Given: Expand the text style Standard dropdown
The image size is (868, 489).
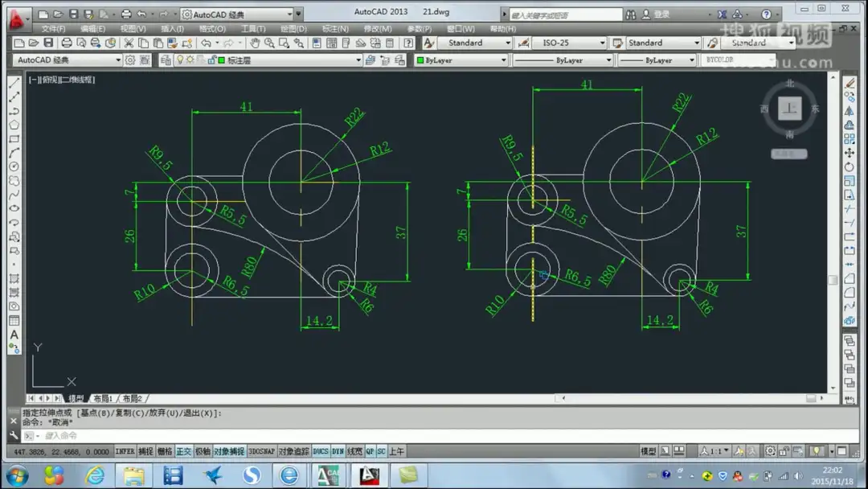Looking at the screenshot, I should click(507, 43).
